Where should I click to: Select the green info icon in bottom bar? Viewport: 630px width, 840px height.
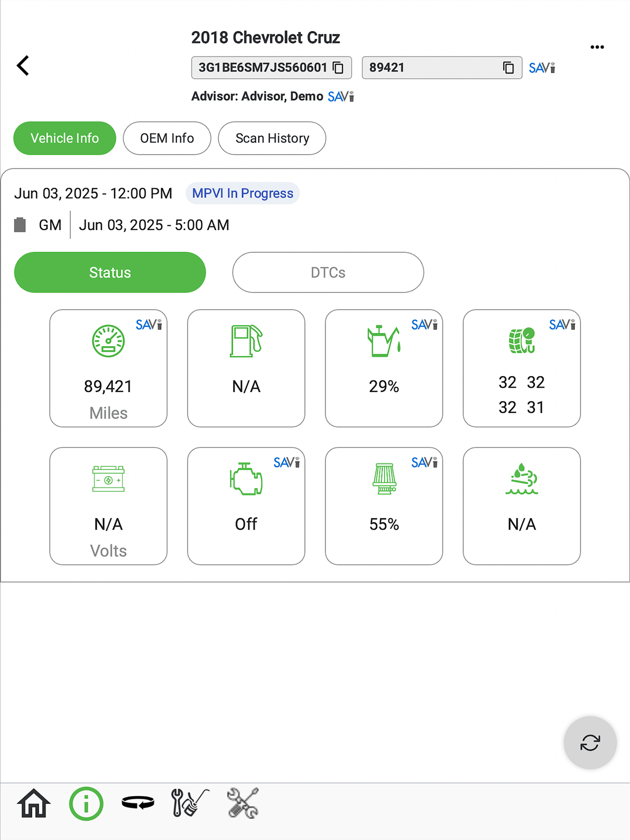point(86,804)
